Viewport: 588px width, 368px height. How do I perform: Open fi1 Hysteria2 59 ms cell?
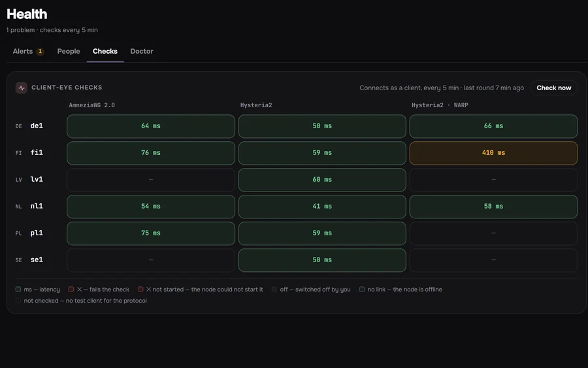(x=322, y=153)
